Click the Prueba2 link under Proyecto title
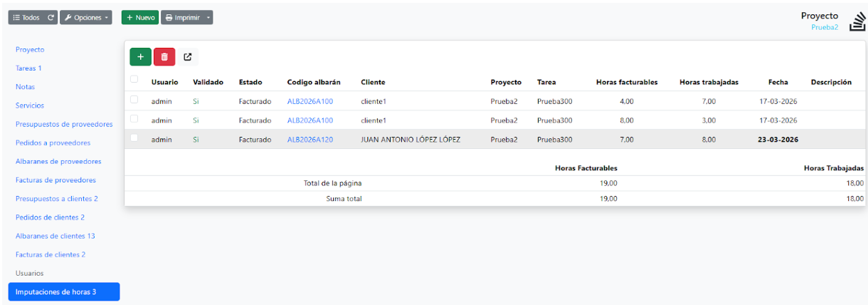The height and width of the screenshot is (305, 868). pyautogui.click(x=825, y=28)
